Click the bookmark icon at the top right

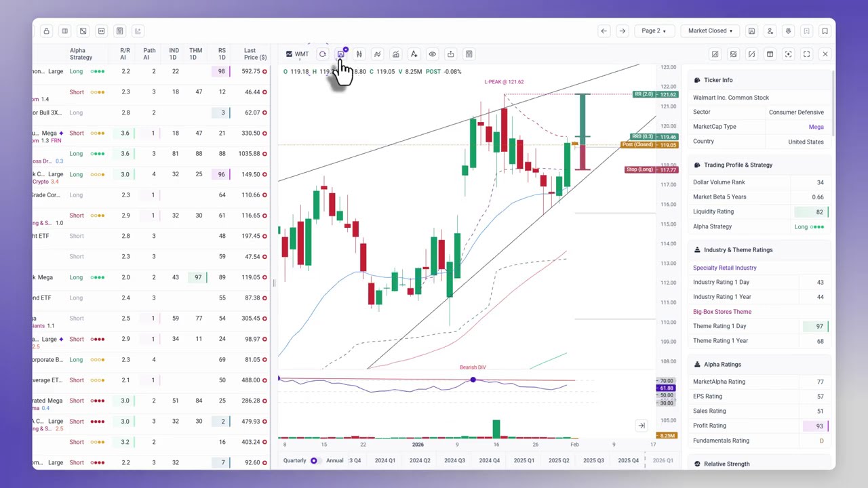(825, 30)
